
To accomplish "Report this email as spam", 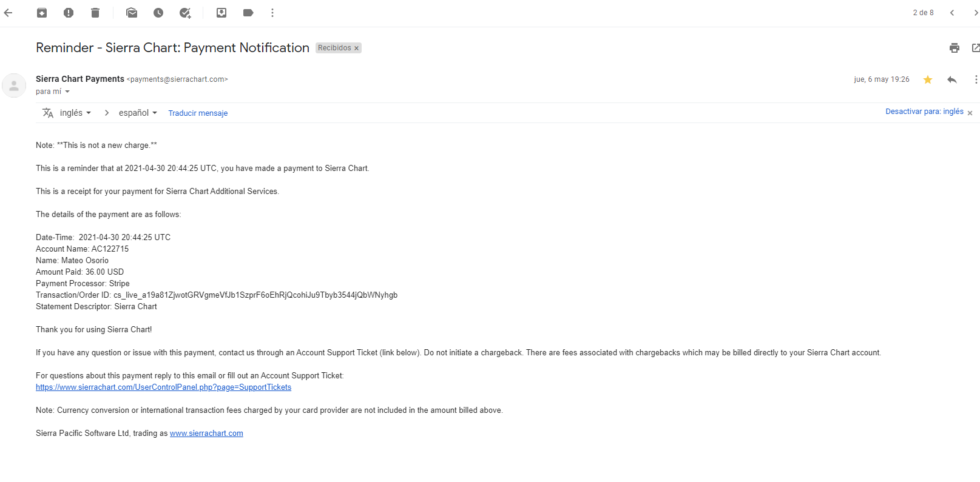I will [69, 13].
